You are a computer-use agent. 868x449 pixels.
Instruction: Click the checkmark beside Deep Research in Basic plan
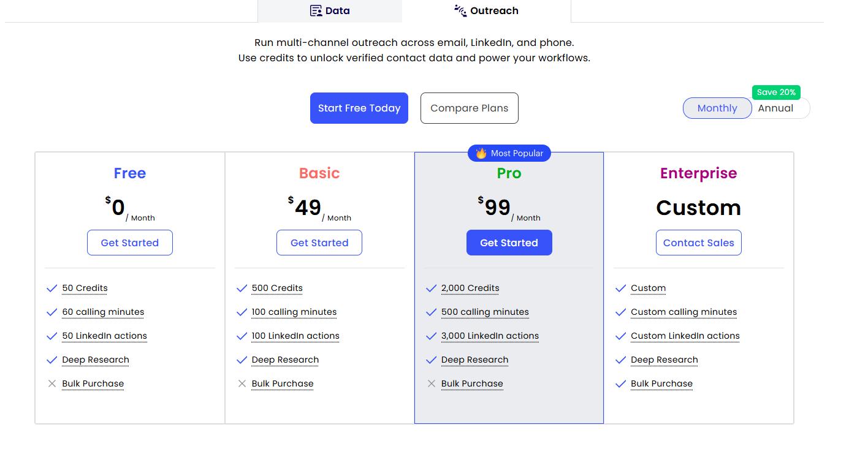[x=242, y=360]
